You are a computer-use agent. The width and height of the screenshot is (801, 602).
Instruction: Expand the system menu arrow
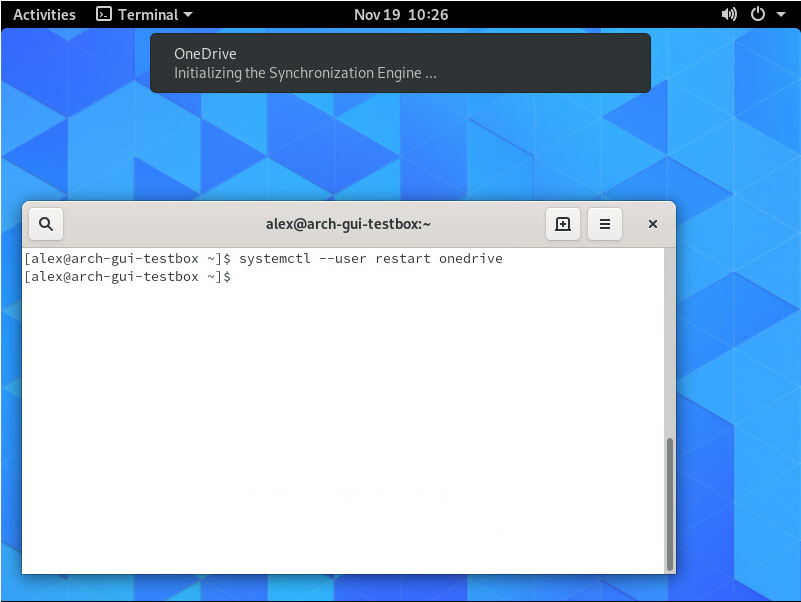pos(781,14)
